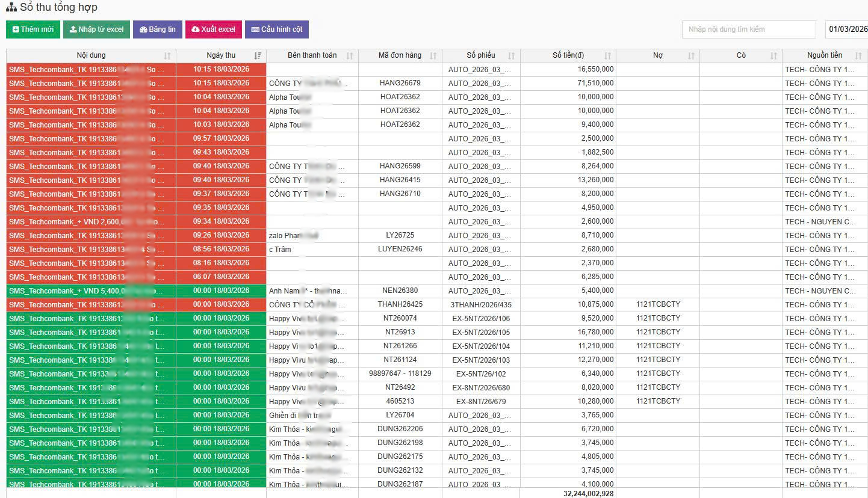Image resolution: width=868 pixels, height=498 pixels.
Task: Click the Có column sort icon
Action: [773, 56]
